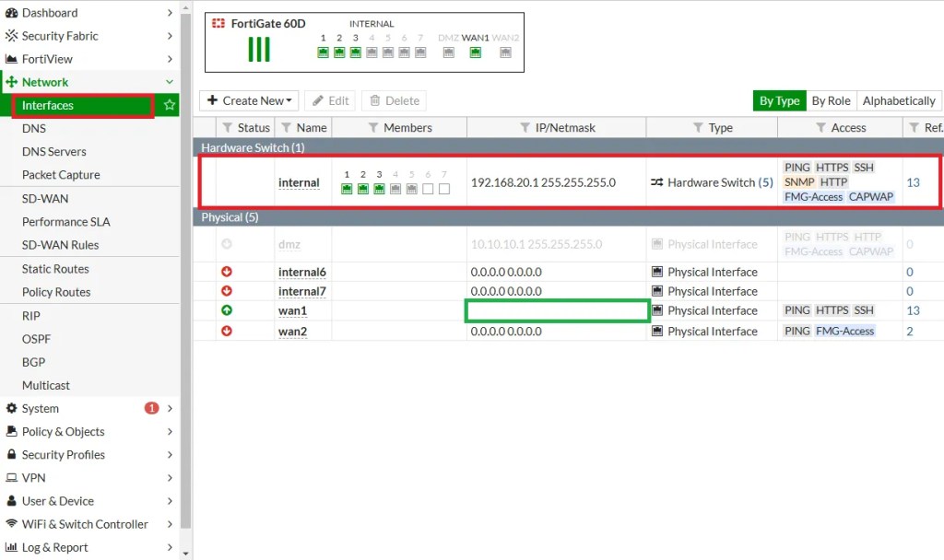This screenshot has width=944, height=560.
Task: Switch view to By Role
Action: coord(831,100)
